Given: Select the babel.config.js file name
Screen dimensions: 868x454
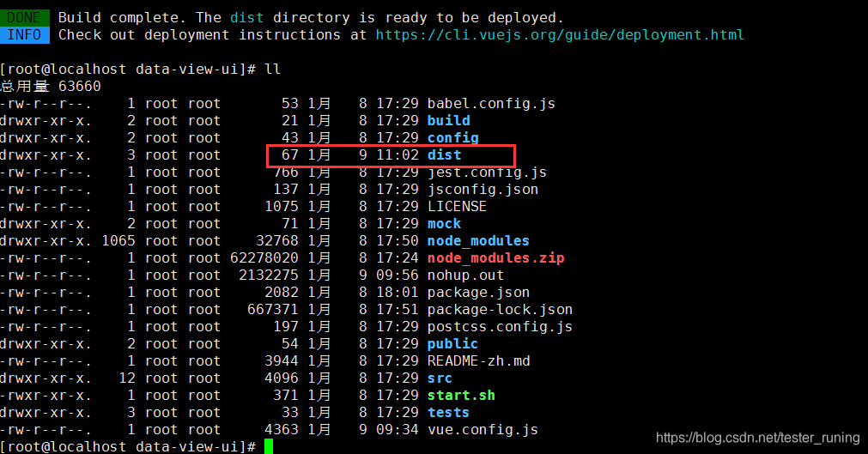Looking at the screenshot, I should 491,104.
